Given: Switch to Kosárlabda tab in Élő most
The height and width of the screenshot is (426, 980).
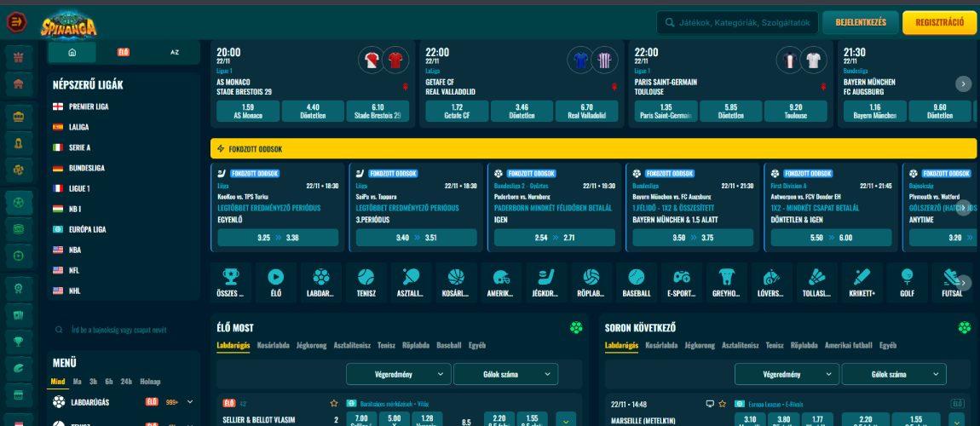Looking at the screenshot, I should (x=274, y=345).
